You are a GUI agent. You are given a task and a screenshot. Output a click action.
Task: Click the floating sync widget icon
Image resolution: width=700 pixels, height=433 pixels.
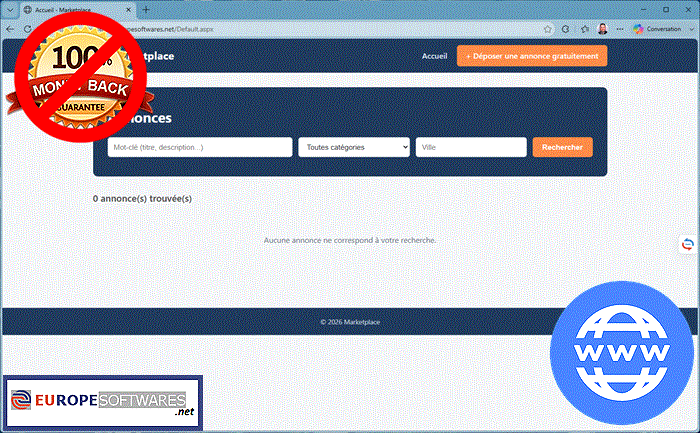point(688,244)
